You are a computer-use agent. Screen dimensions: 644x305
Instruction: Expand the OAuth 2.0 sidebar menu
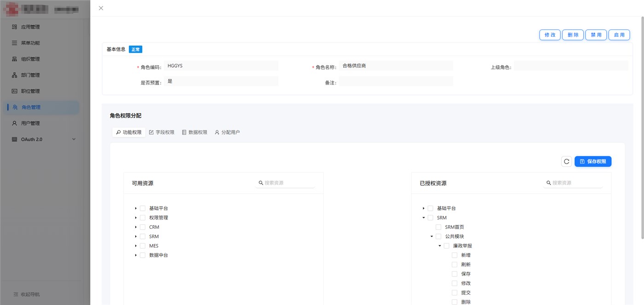point(74,140)
